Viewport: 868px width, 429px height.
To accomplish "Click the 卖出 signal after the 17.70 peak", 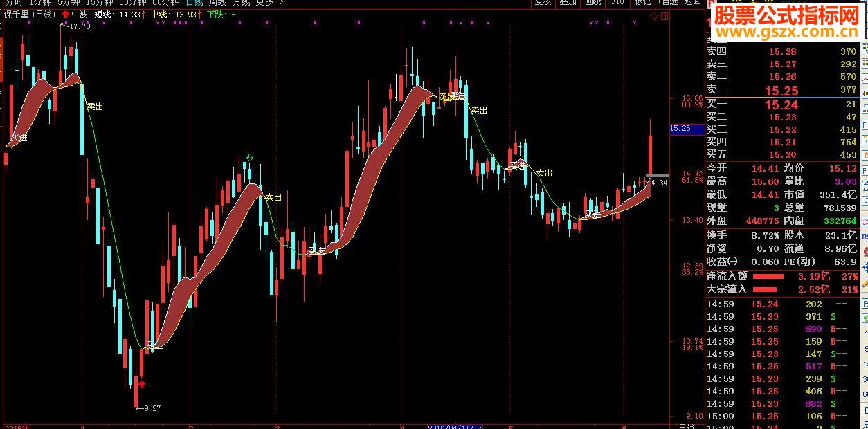I will (x=95, y=107).
